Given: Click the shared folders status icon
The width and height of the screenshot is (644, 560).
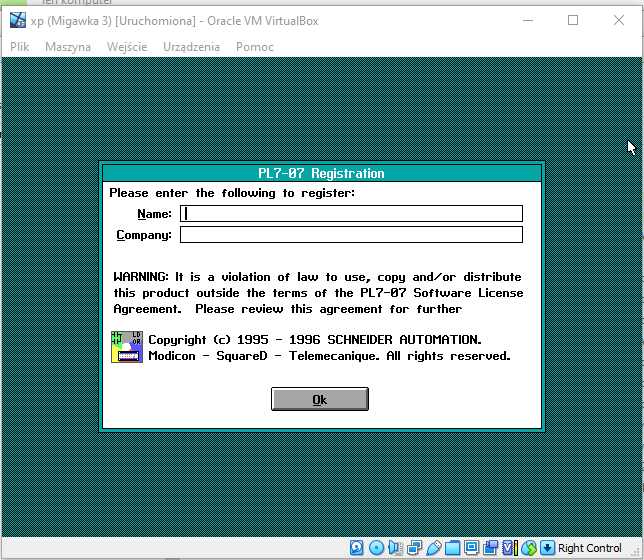Looking at the screenshot, I should pos(452,547).
